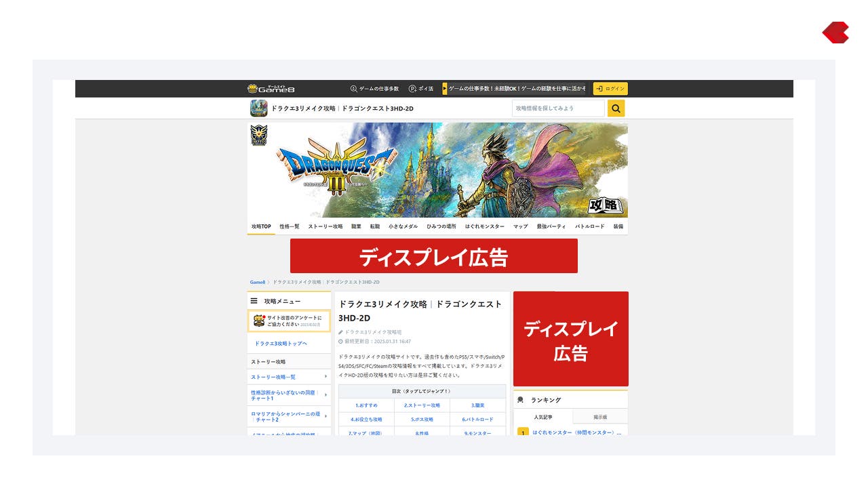Image resolution: width=868 pixels, height=488 pixels.
Task: Click the clock icon beside 最終更新日
Action: coord(341,342)
